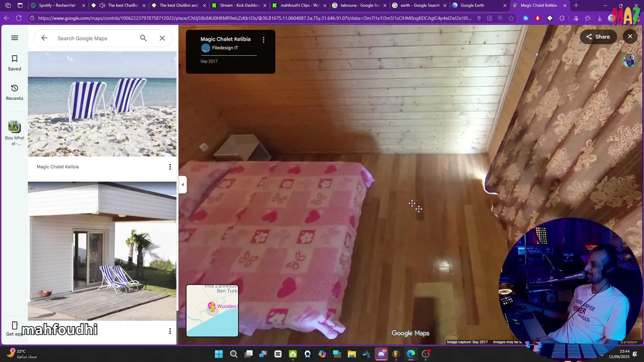644x362 pixels.
Task: Click the magnifier search icon in Maps
Action: pyautogui.click(x=143, y=38)
